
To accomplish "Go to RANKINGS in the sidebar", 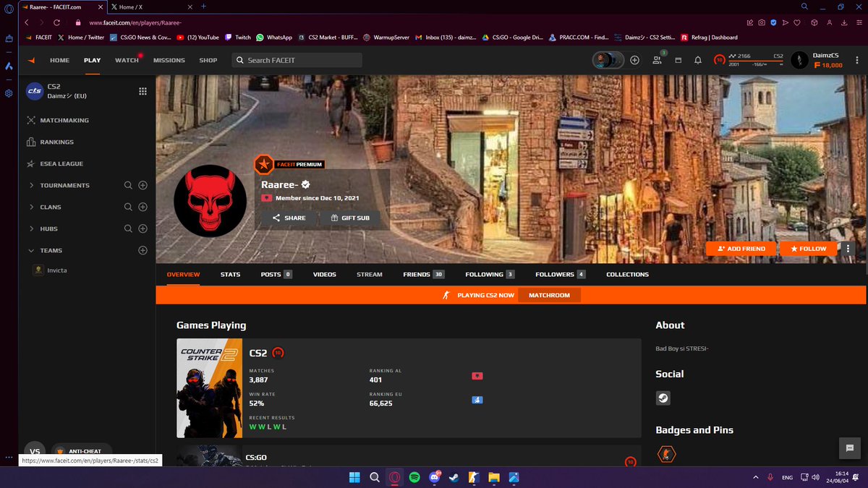I will 50,142.
